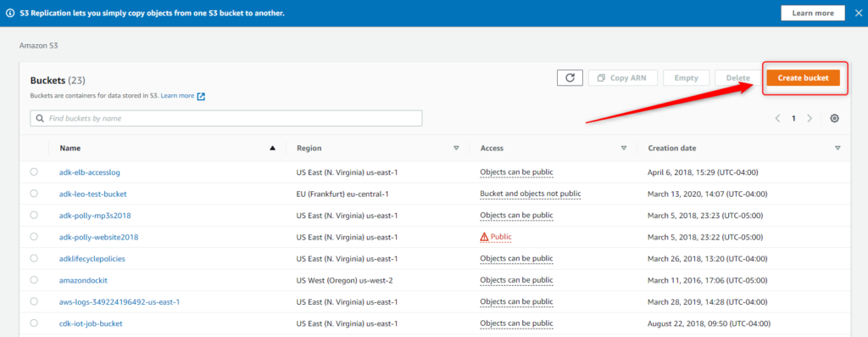Sort by Name column arrow
Viewport: 868px width, 337px height.
tap(272, 148)
